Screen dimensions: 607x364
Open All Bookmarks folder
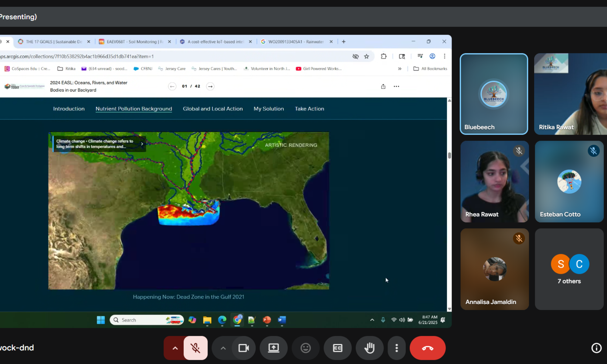point(430,69)
